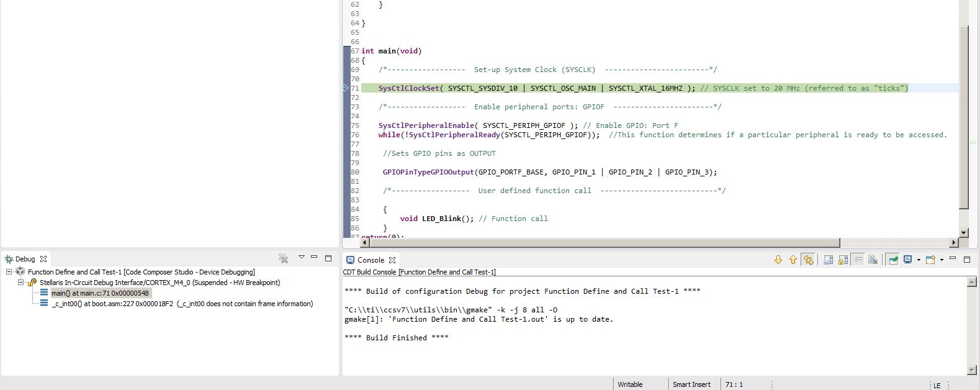Open Display Selected Console dropdown arrow
980x390 pixels.
(x=919, y=260)
